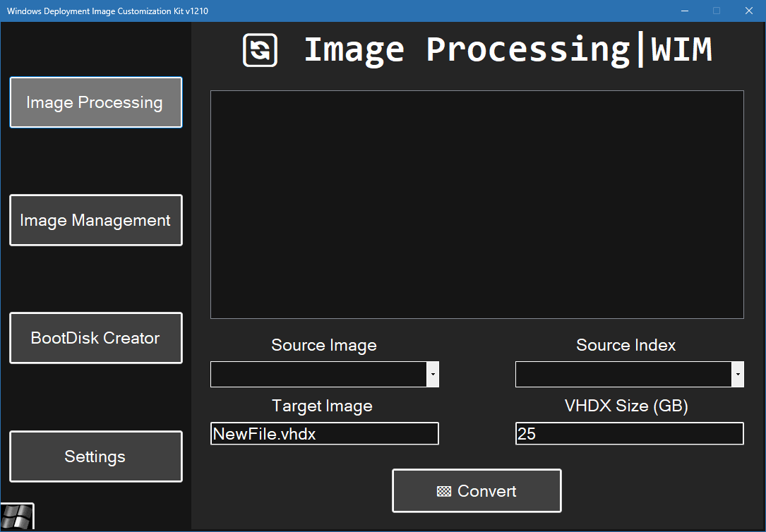Focus the Target Image field containing NewFile.vhdx

(x=325, y=434)
